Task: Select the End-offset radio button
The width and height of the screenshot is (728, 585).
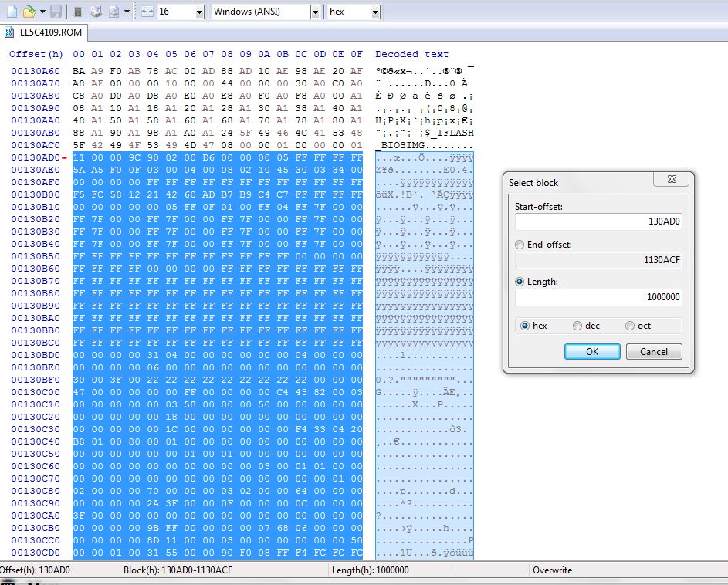Action: pyautogui.click(x=520, y=245)
